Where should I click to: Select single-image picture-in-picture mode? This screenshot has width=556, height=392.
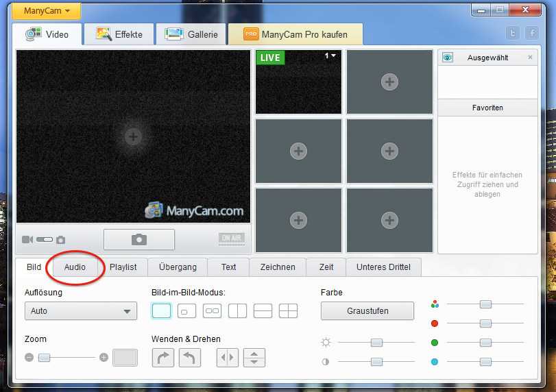[161, 311]
